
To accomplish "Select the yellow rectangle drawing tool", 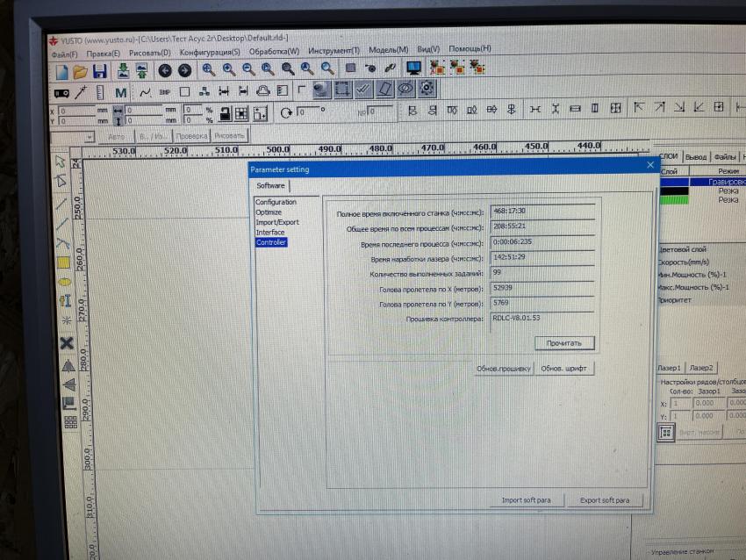I will [x=63, y=262].
